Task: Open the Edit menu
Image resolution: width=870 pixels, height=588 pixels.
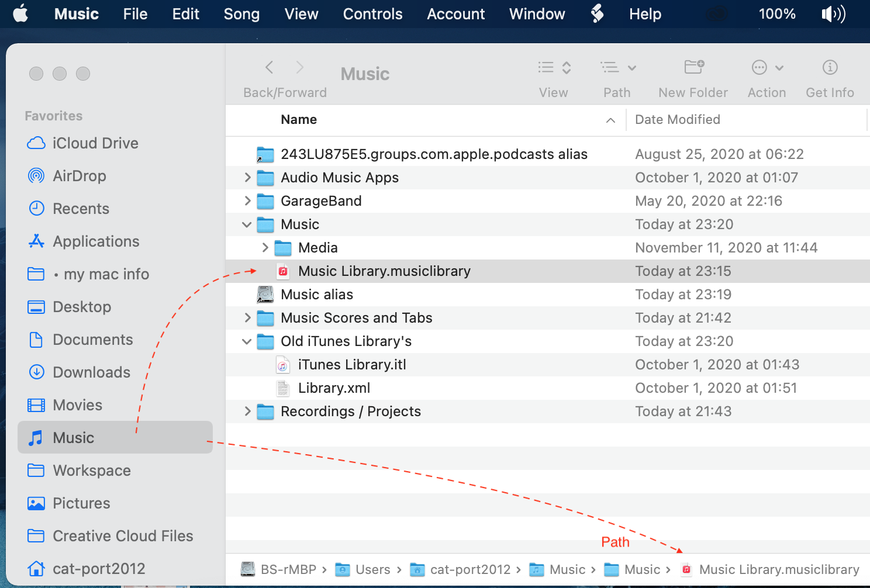Action: pos(186,14)
